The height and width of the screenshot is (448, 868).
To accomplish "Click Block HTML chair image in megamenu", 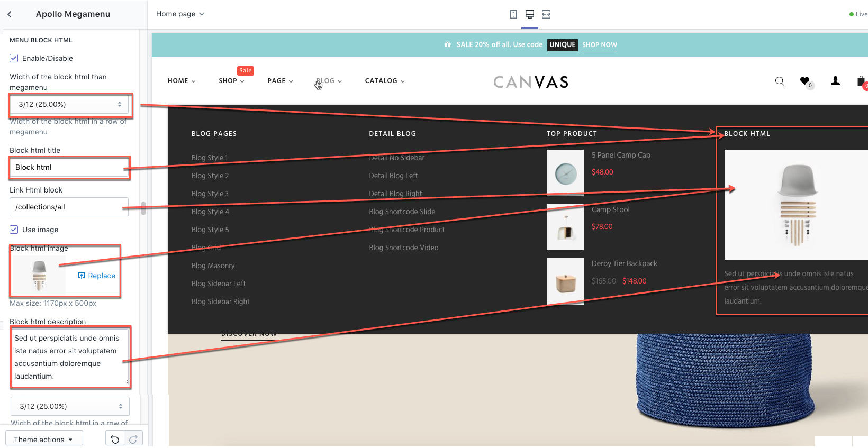I will coord(796,205).
